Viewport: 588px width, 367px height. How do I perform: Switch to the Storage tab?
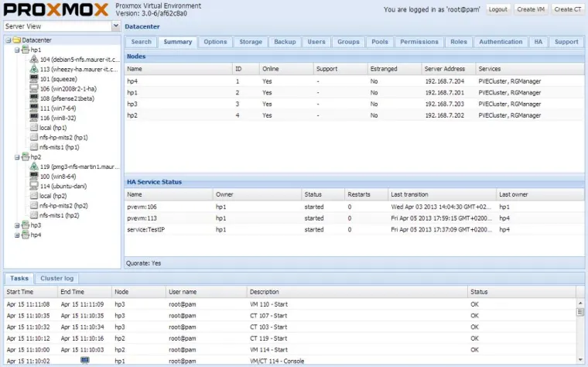click(250, 42)
